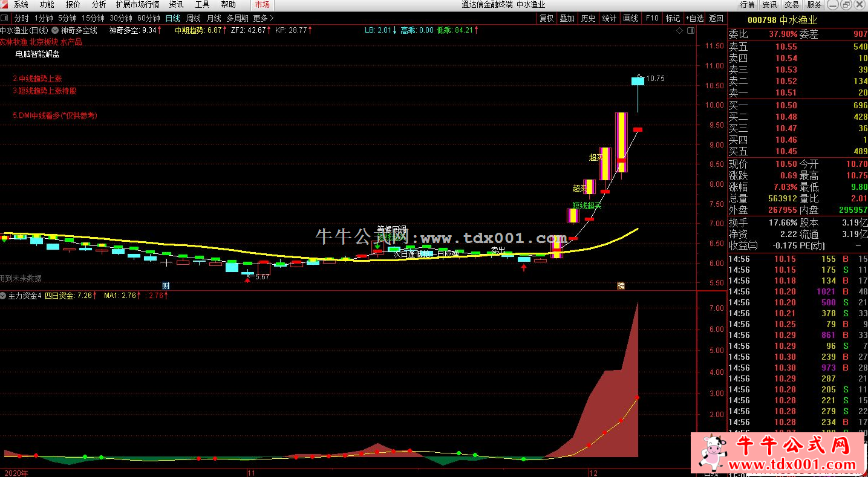Click the 叠加 overlay button
868x477 pixels.
point(567,18)
